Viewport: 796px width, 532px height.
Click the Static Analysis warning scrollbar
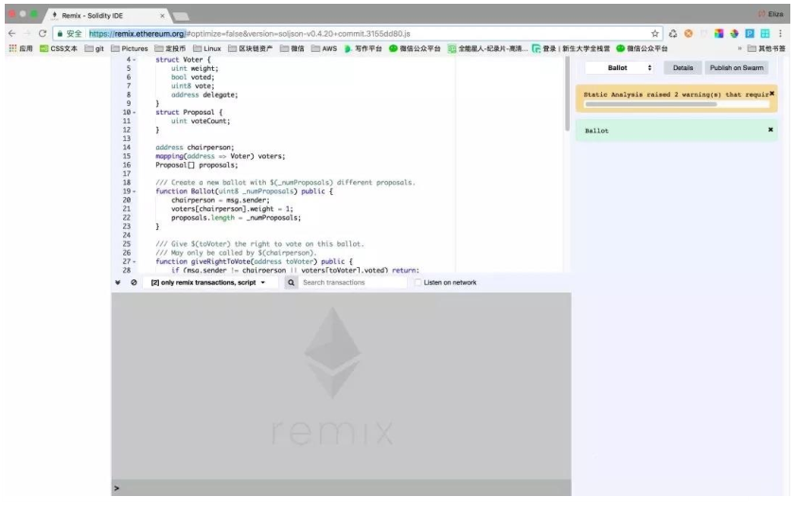tap(650, 104)
